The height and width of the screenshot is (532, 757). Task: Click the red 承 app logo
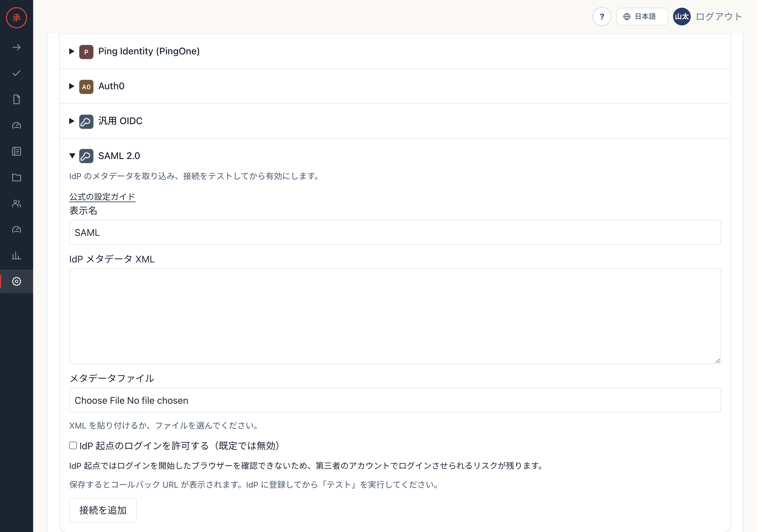(17, 17)
